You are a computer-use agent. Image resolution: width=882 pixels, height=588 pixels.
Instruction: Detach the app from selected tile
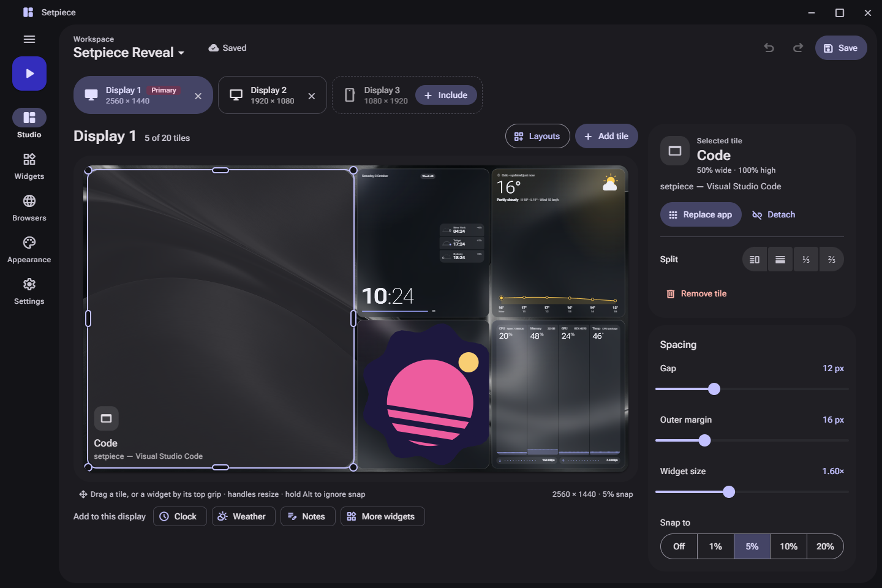pos(774,214)
